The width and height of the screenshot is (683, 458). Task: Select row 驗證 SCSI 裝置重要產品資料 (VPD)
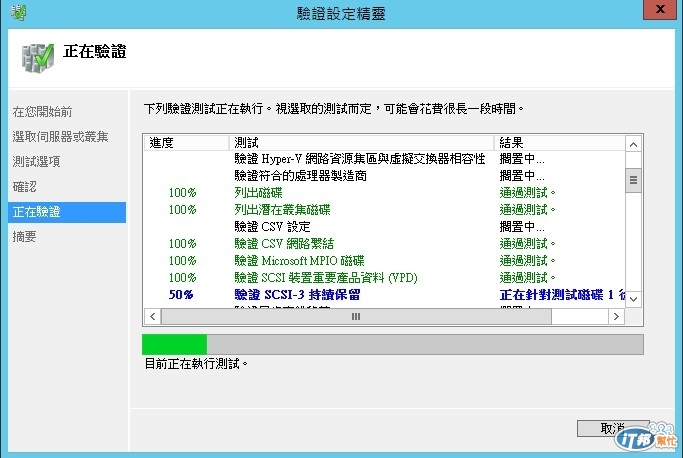pyautogui.click(x=385, y=278)
